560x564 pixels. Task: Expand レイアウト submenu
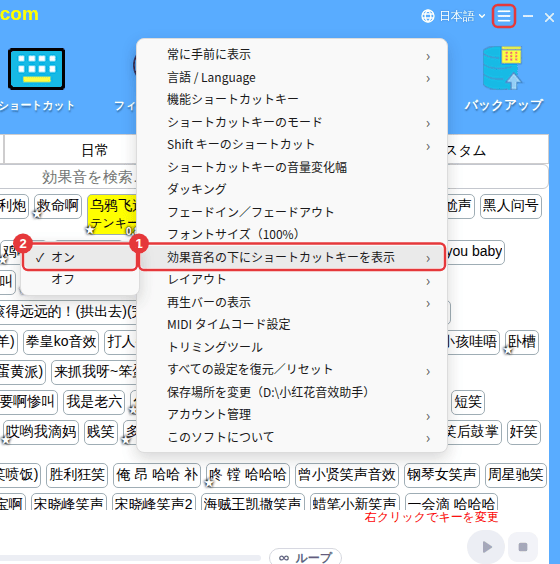292,279
